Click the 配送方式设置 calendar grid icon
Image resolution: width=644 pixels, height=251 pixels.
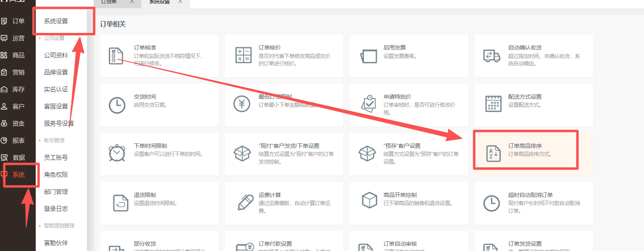(493, 104)
